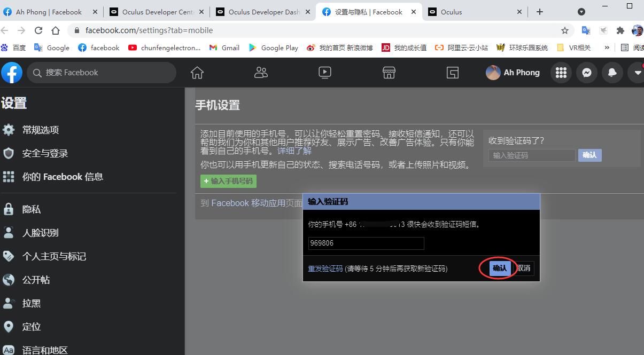Click 取消 to cancel the dialog
This screenshot has height=355, width=644.
[523, 269]
